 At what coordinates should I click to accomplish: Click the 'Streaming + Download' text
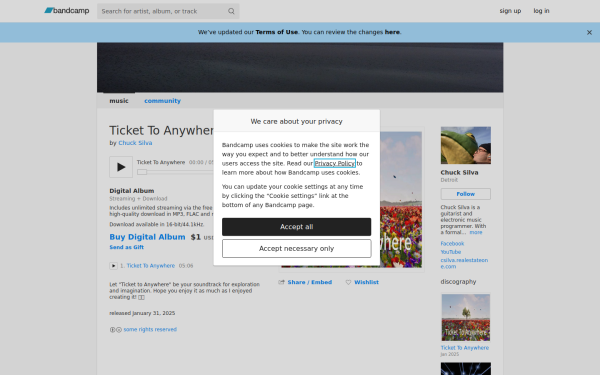click(x=138, y=199)
